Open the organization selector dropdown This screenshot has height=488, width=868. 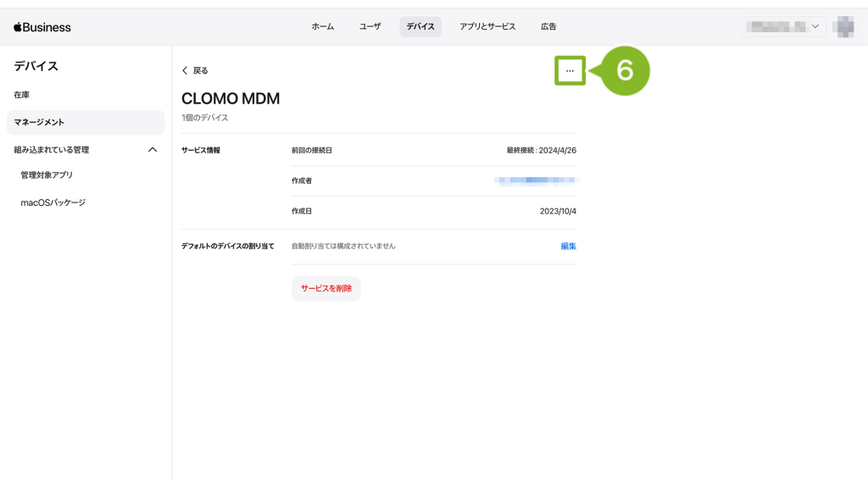tap(782, 27)
